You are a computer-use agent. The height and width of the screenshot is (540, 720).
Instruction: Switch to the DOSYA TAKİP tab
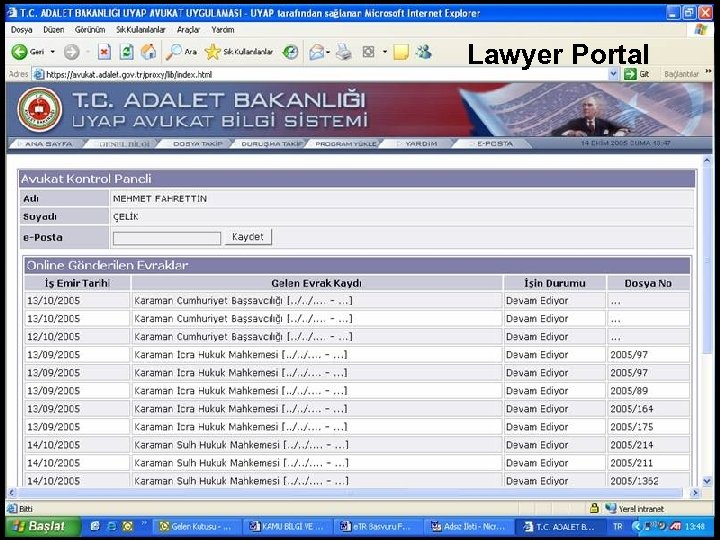click(197, 144)
